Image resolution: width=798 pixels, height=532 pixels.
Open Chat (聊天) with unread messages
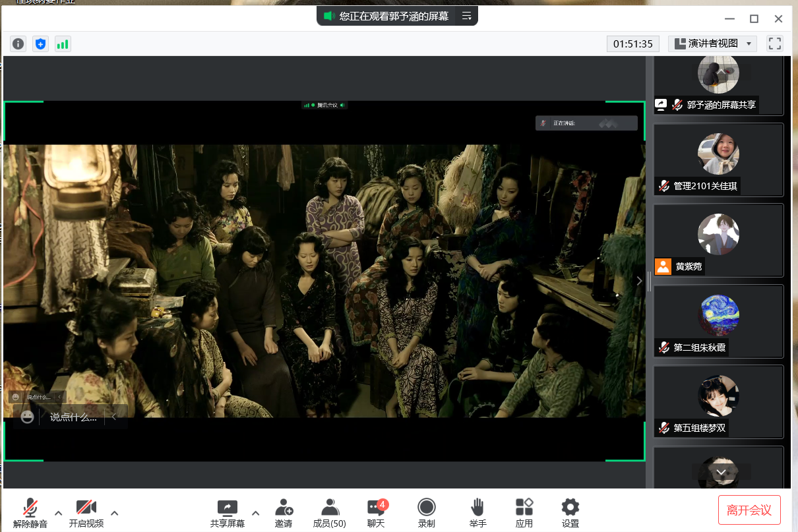click(x=376, y=513)
